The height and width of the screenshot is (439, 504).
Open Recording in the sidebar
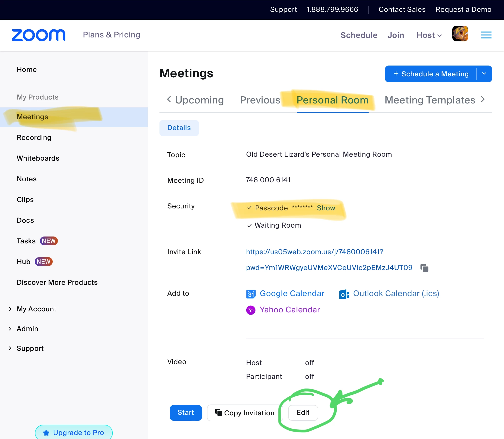(34, 137)
